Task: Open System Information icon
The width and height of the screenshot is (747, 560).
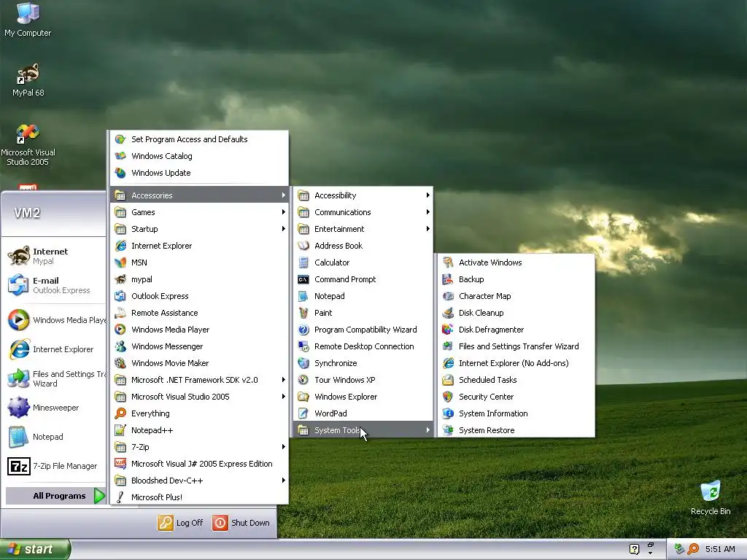Action: click(x=448, y=413)
